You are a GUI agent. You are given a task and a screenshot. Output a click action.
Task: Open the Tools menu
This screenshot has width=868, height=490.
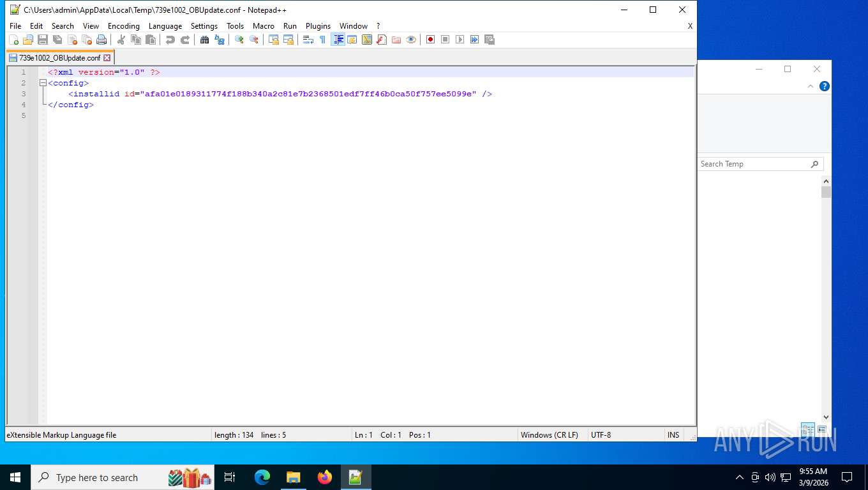(236, 26)
